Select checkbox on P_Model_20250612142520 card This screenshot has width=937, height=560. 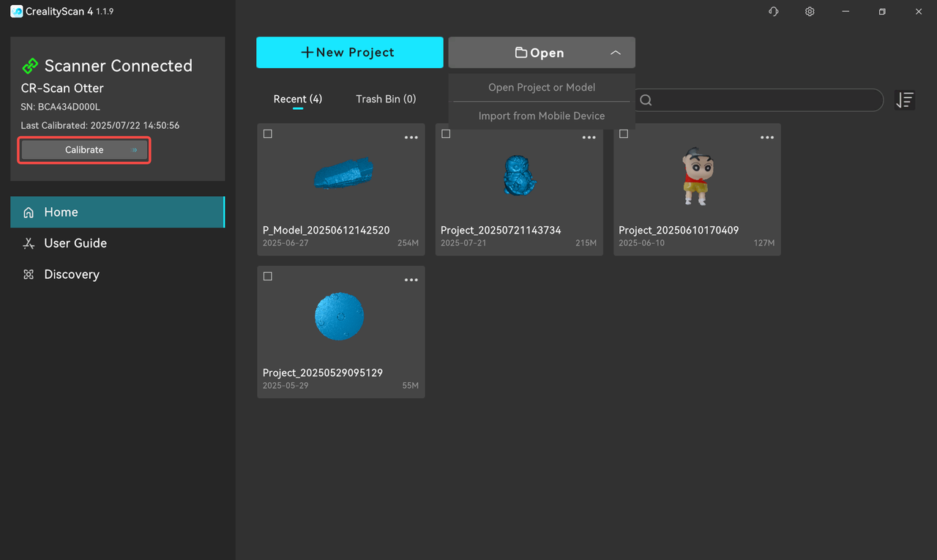(x=268, y=134)
